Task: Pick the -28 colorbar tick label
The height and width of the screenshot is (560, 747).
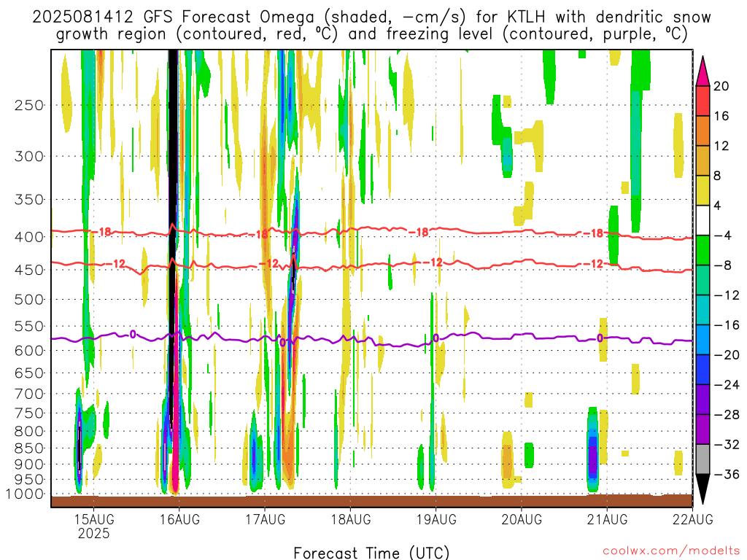Action: click(727, 415)
